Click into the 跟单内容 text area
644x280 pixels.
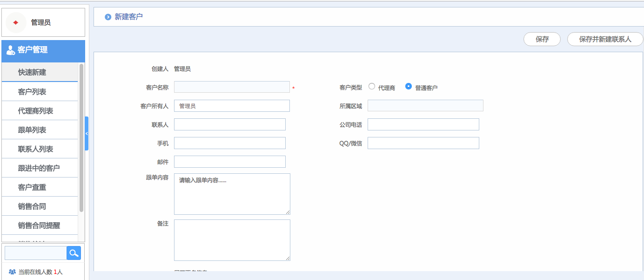click(232, 194)
